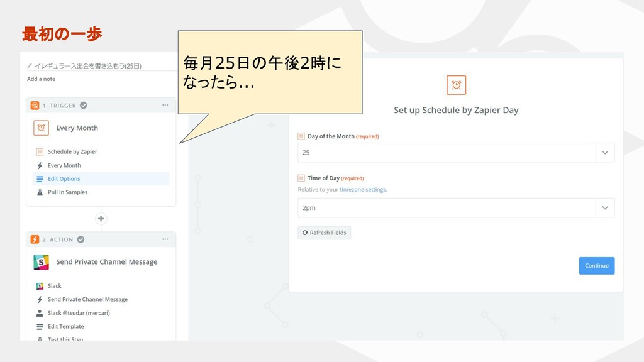Select Pull In Samples in the trigger step
Image resolution: width=644 pixels, height=362 pixels.
tap(67, 192)
